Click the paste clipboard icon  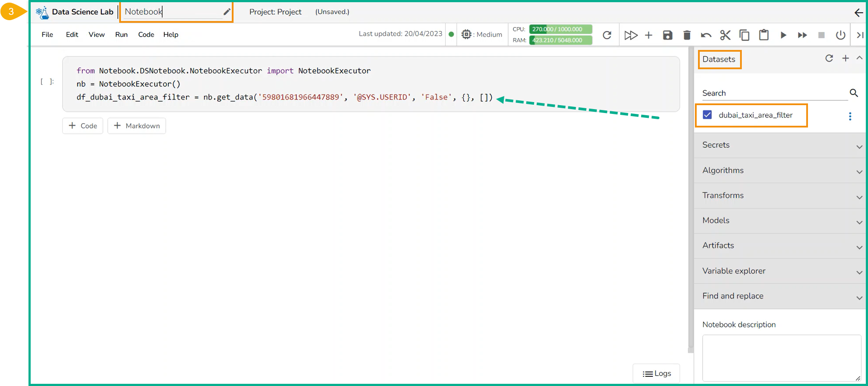tap(764, 35)
